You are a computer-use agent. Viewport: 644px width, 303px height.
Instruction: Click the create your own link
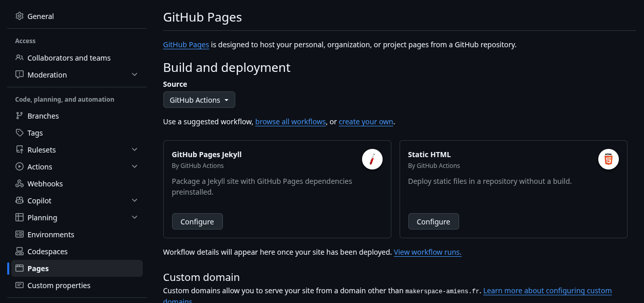point(366,122)
